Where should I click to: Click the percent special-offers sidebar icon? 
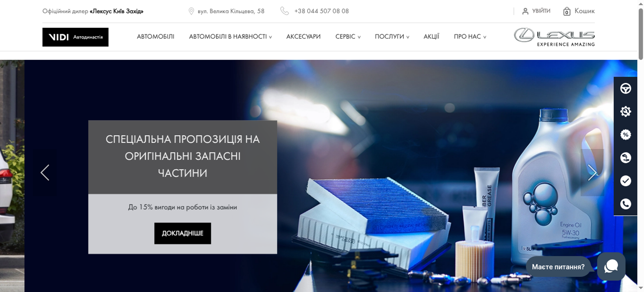click(625, 135)
